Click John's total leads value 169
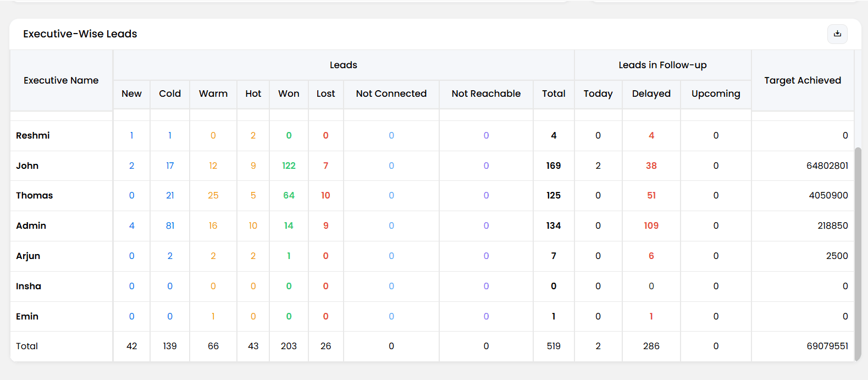The width and height of the screenshot is (868, 380). coord(554,166)
